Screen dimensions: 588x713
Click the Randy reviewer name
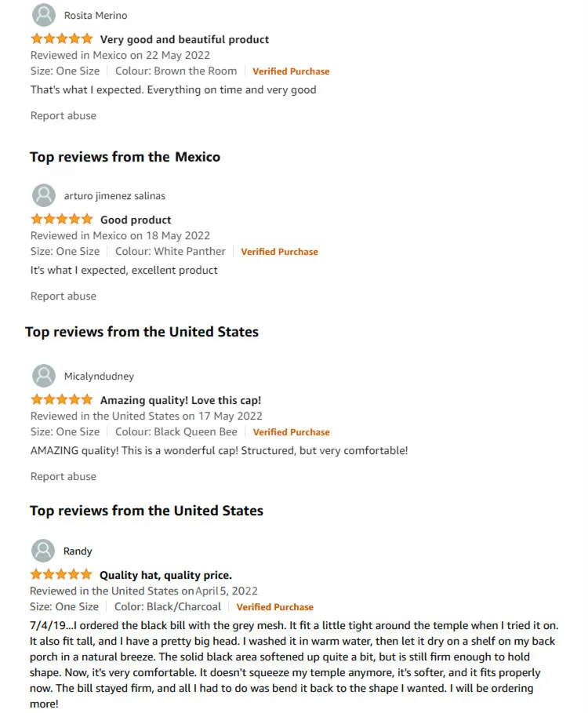[78, 551]
